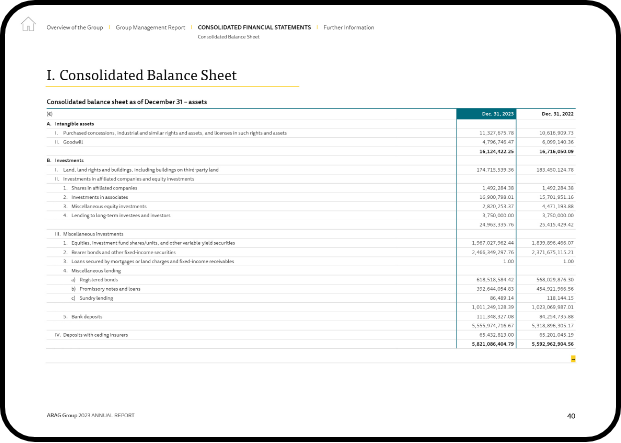Click the 2023 mortgage loans value 1.00
Image resolution: width=621 pixels, height=443 pixels.
click(509, 261)
